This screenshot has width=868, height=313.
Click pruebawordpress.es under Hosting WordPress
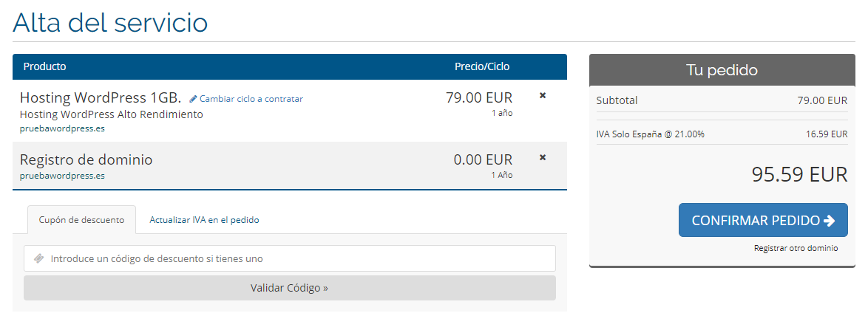pyautogui.click(x=62, y=128)
